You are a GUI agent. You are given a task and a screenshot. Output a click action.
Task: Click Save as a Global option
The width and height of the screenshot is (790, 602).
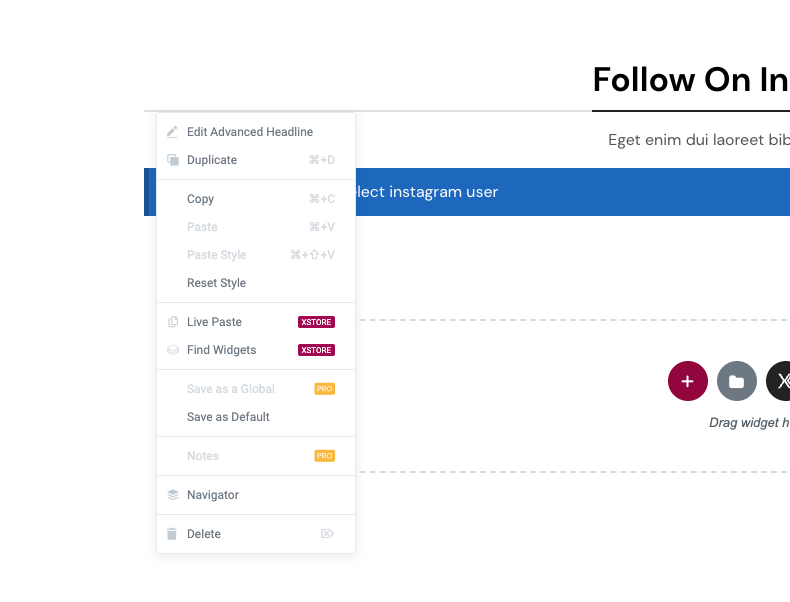[230, 389]
